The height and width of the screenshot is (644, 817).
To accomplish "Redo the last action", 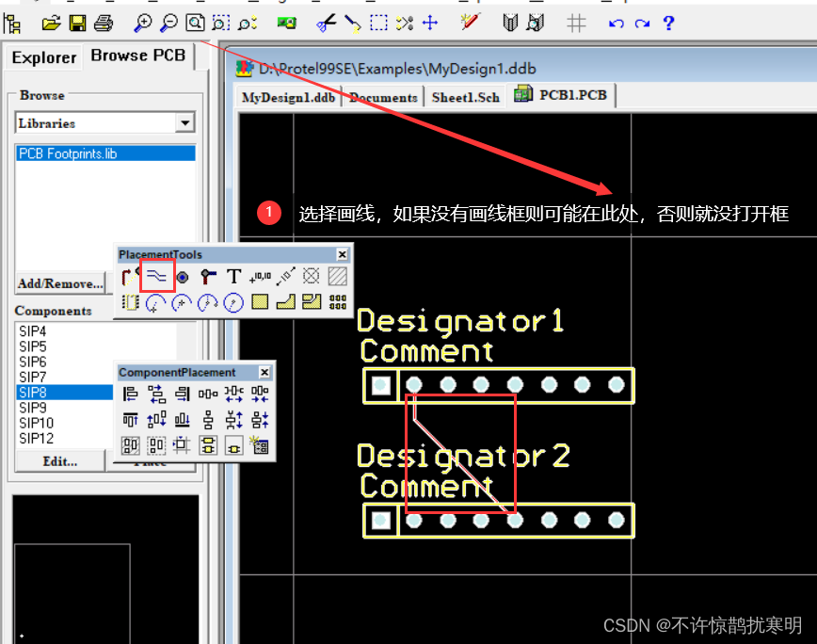I will pyautogui.click(x=642, y=24).
